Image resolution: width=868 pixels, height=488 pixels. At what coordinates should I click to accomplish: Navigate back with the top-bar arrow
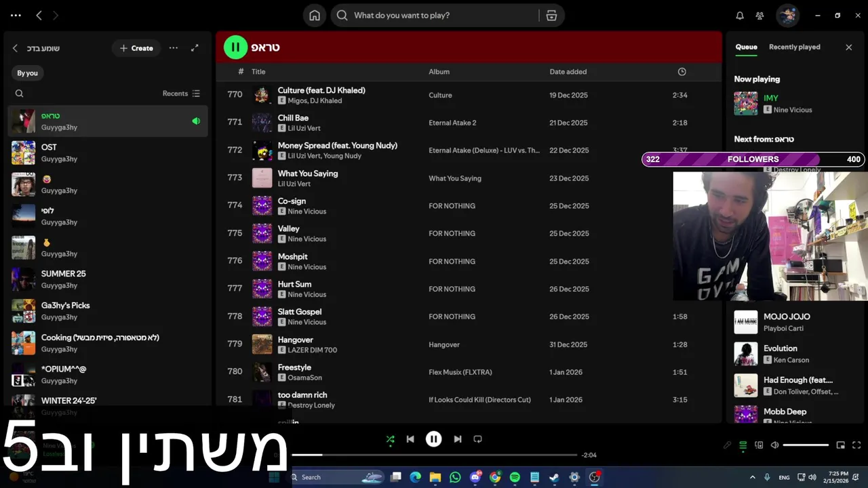[39, 15]
